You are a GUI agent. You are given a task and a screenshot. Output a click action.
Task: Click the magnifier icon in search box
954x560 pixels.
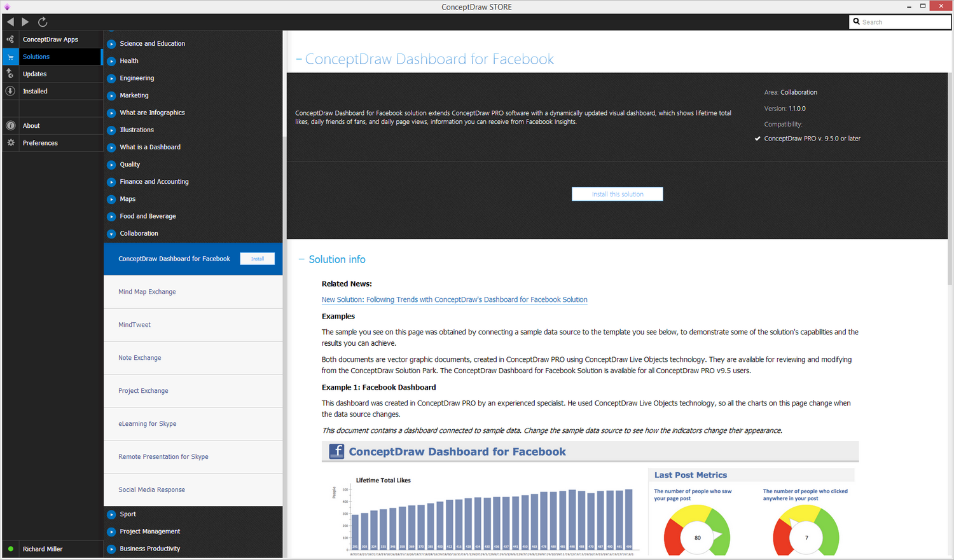click(x=857, y=22)
